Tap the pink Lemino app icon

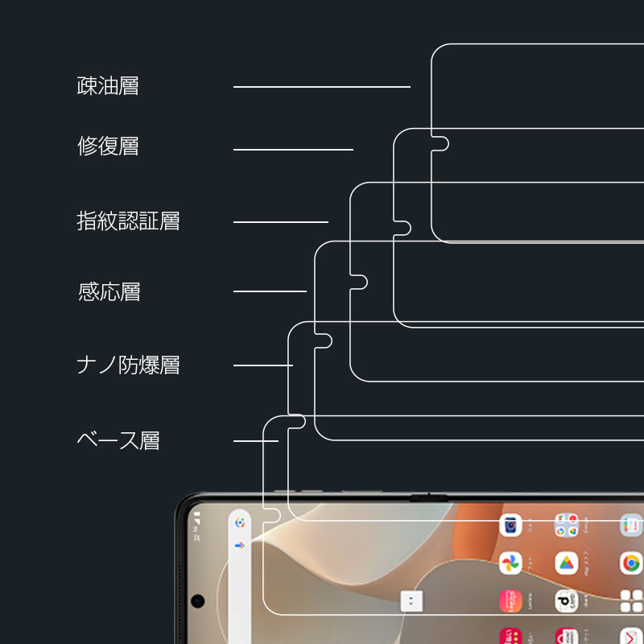(x=510, y=601)
